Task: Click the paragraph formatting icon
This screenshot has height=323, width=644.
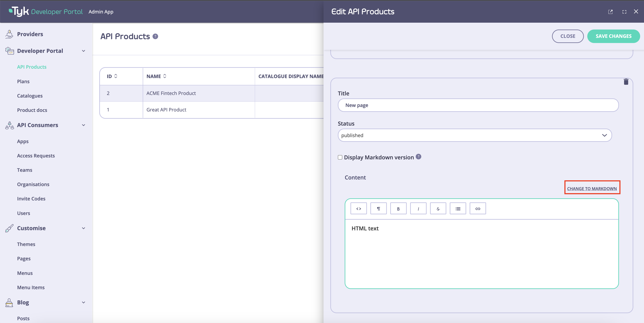Action: coord(378,208)
